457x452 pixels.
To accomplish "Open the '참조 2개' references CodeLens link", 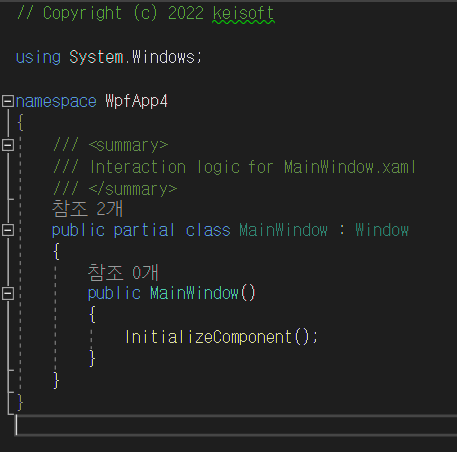I will 87,209.
